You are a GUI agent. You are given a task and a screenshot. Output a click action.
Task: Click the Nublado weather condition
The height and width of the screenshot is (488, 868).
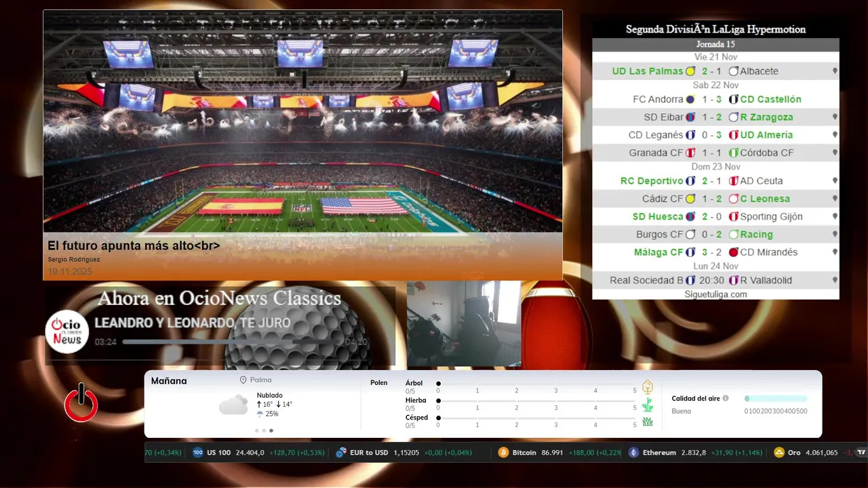(x=270, y=395)
